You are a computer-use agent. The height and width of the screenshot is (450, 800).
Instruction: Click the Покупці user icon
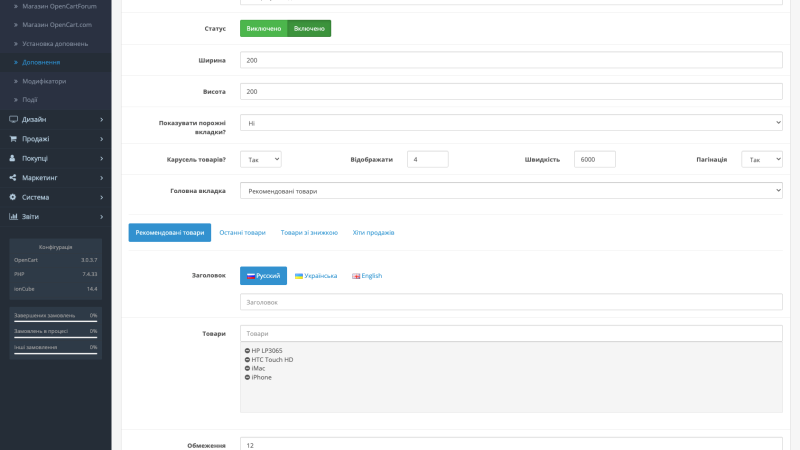coord(13,158)
